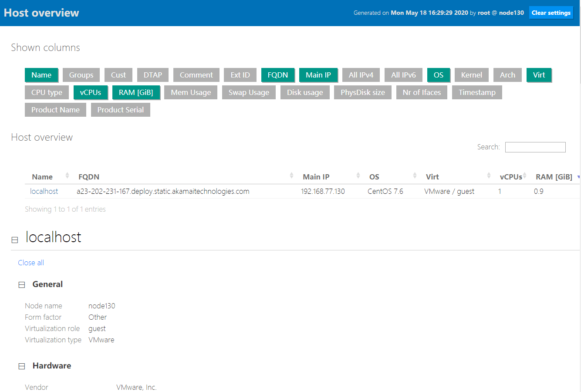Screen dimensions: 581x392
Task: Click sort arrows icon on Main IP column
Action: [358, 176]
